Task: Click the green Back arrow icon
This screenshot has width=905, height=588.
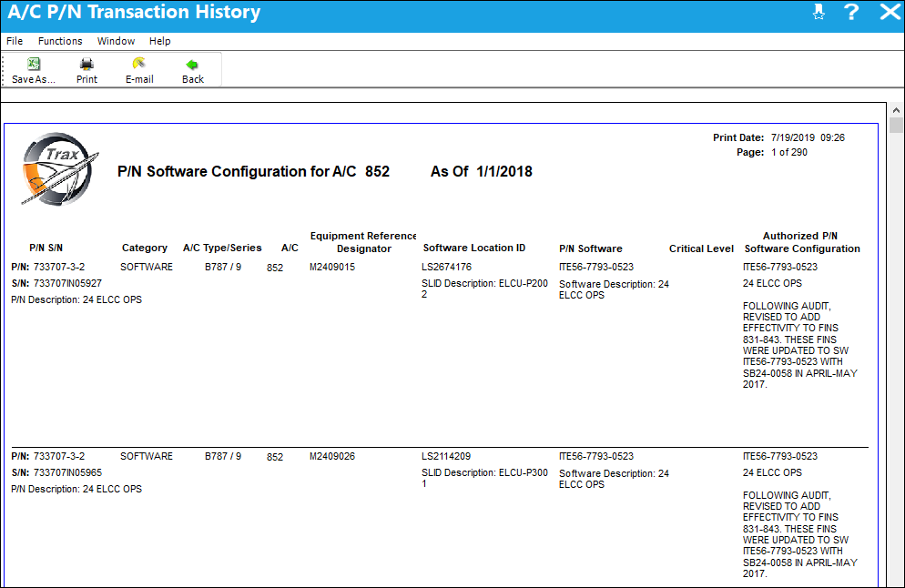Action: click(192, 65)
